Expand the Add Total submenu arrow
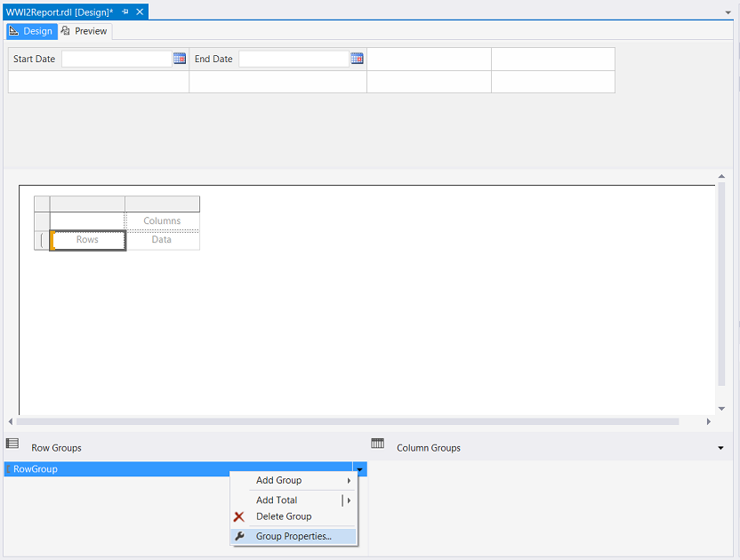The image size is (740, 560). [349, 500]
